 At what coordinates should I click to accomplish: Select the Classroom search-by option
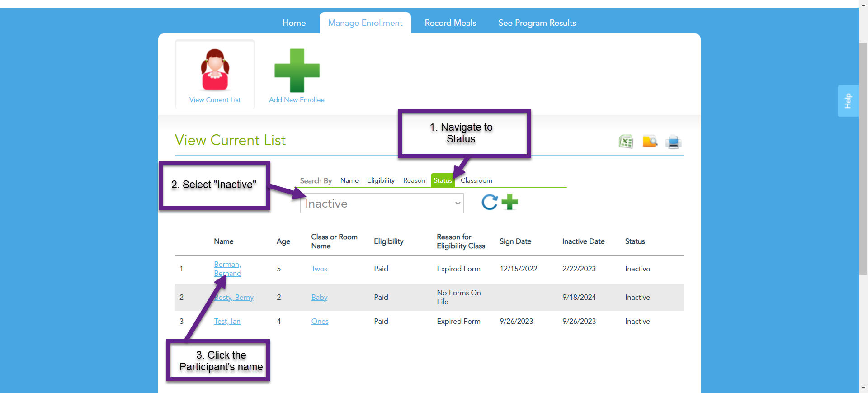click(x=476, y=180)
